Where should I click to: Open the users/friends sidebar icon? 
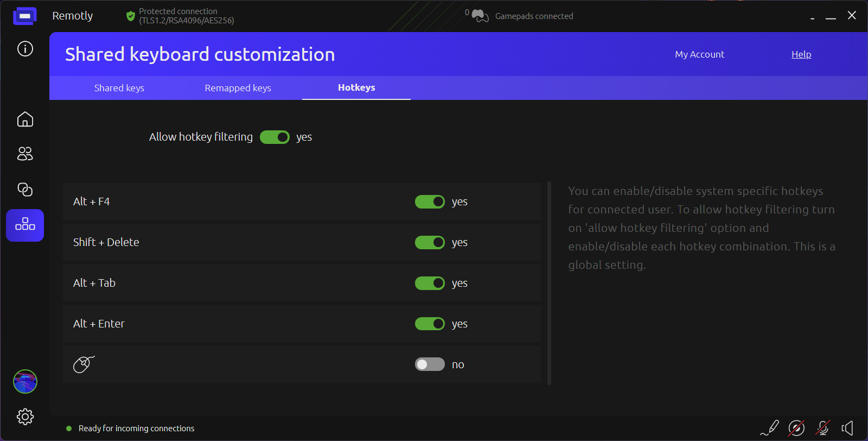click(25, 154)
